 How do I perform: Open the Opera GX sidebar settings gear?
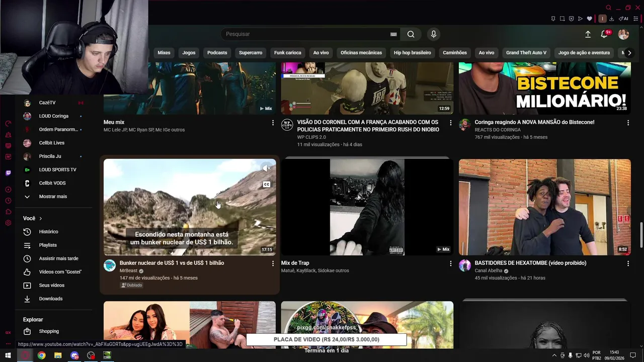[8, 223]
